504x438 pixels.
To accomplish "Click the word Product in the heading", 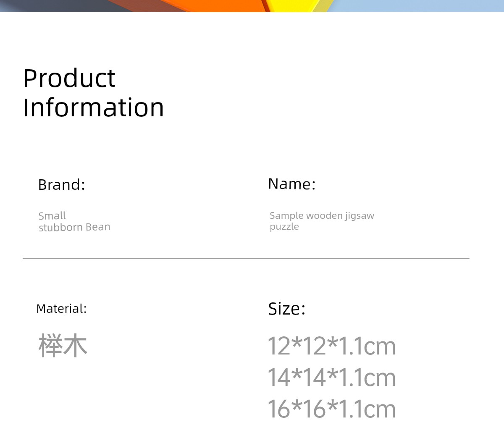I will [69, 78].
